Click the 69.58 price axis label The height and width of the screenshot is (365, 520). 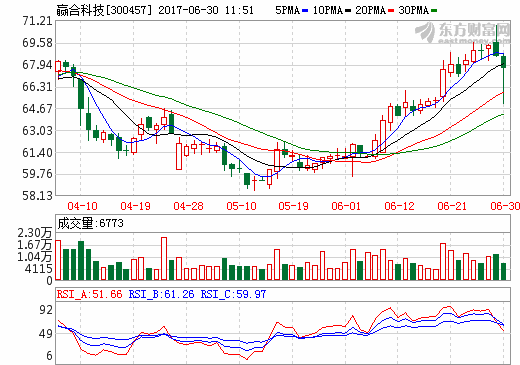37,43
